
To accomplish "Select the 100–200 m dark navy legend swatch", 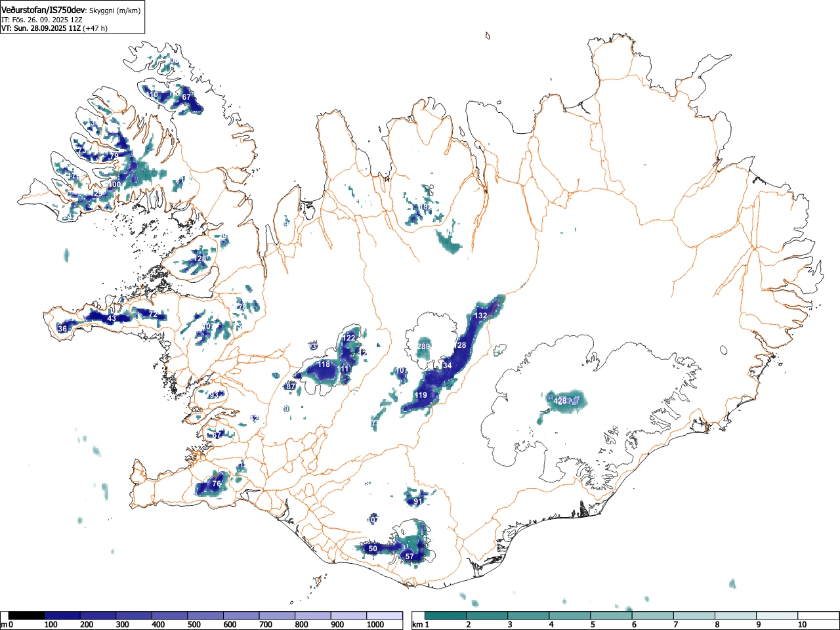I will [x=62, y=616].
